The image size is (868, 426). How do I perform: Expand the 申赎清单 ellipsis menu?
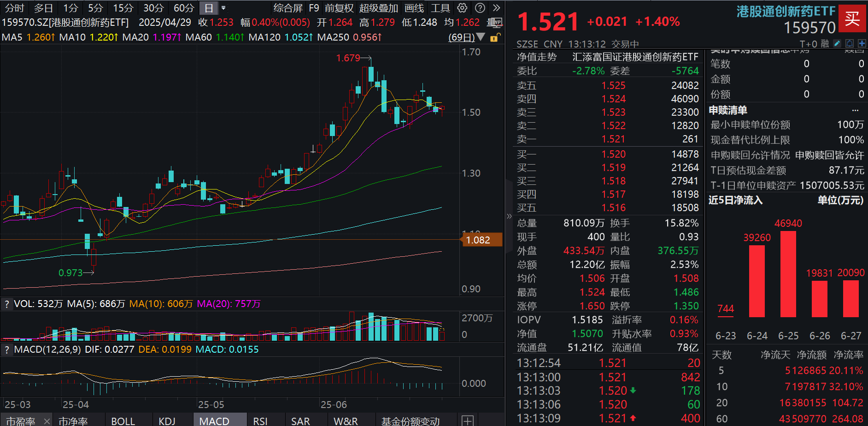click(856, 110)
